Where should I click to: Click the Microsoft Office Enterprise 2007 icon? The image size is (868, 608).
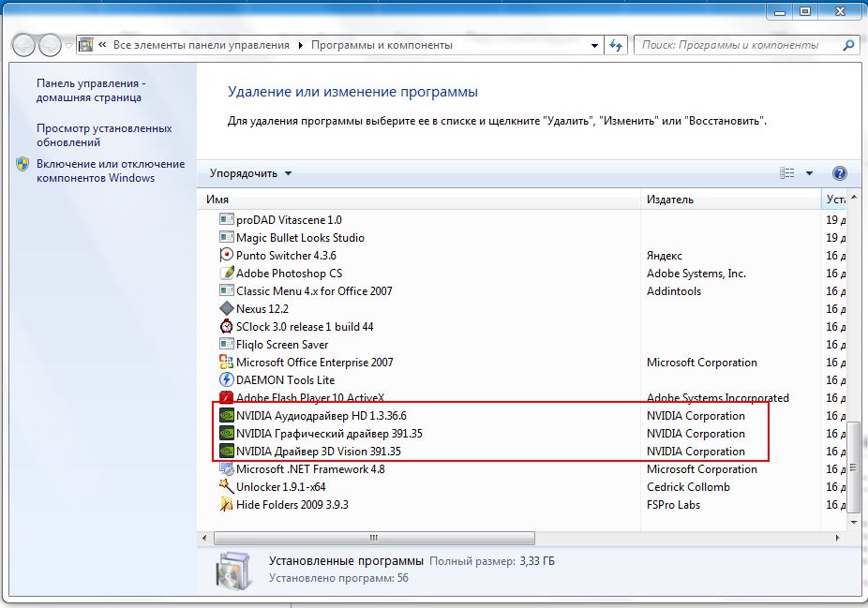click(x=227, y=362)
